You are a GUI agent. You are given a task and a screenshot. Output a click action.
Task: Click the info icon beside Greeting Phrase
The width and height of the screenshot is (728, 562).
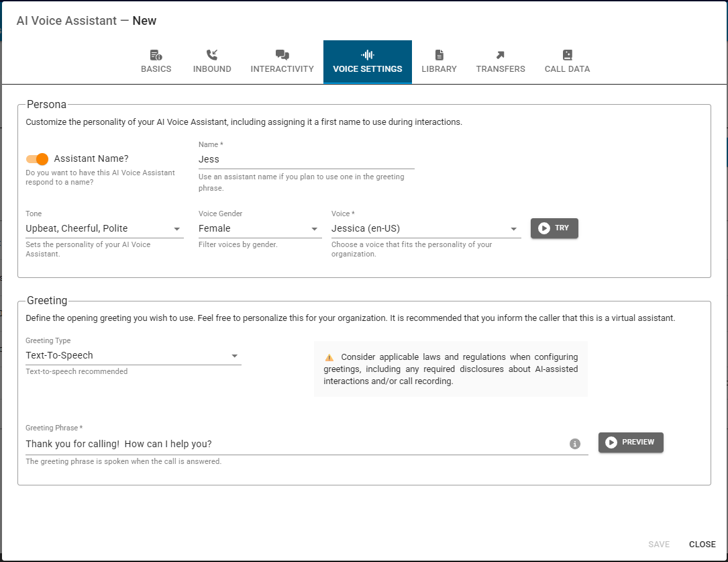tap(575, 444)
